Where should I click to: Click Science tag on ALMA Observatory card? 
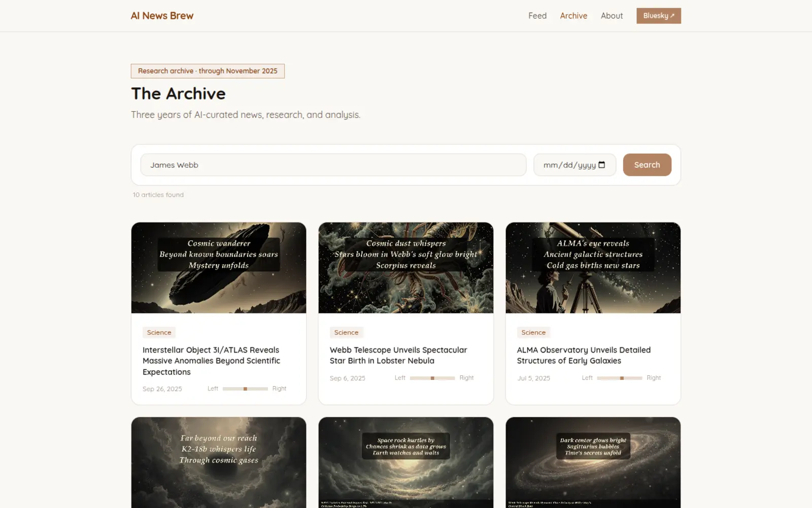[533, 332]
